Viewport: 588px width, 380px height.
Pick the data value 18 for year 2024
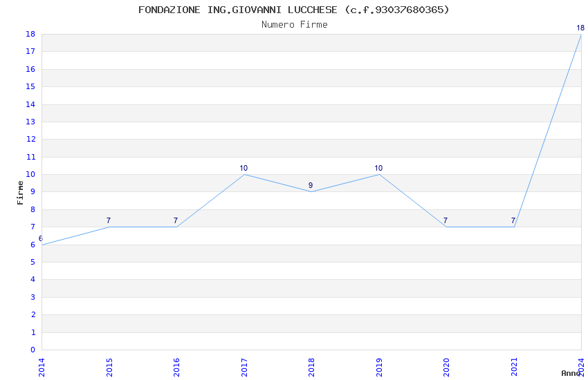click(x=580, y=28)
